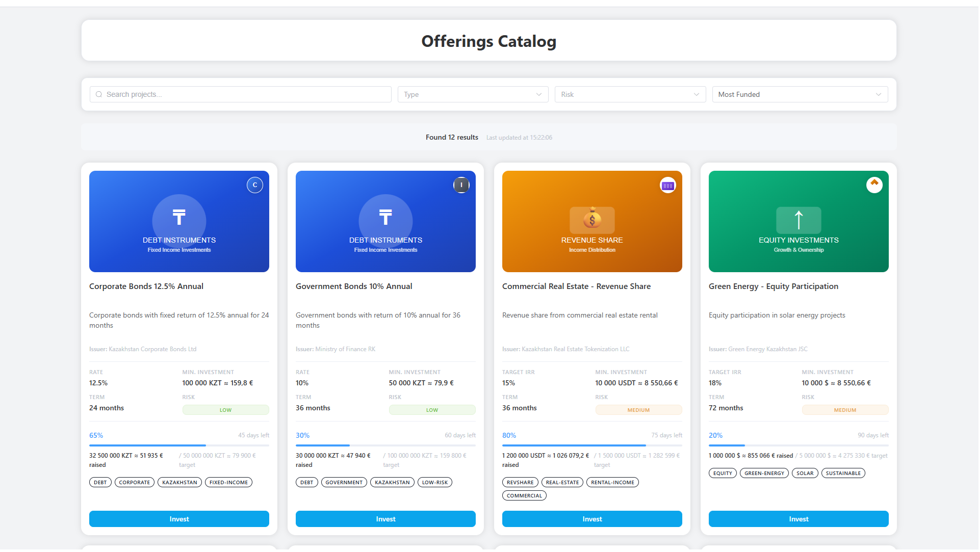Viewport: 980px width, 552px height.
Task: Click inside the Search projects field
Action: [240, 94]
